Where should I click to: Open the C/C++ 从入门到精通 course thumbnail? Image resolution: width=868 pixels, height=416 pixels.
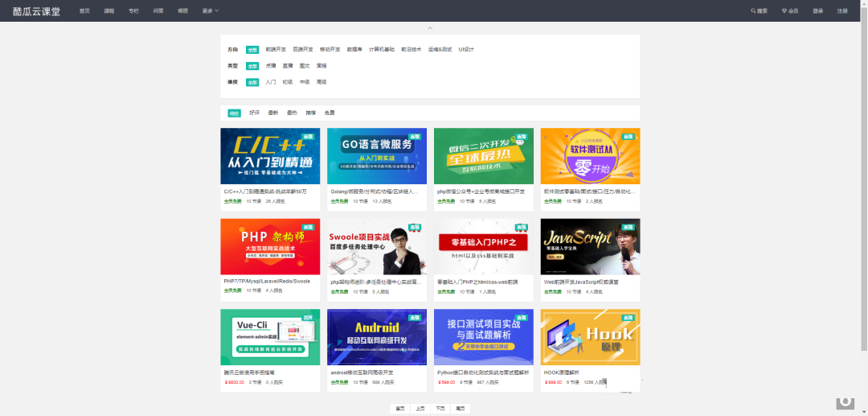pyautogui.click(x=270, y=156)
